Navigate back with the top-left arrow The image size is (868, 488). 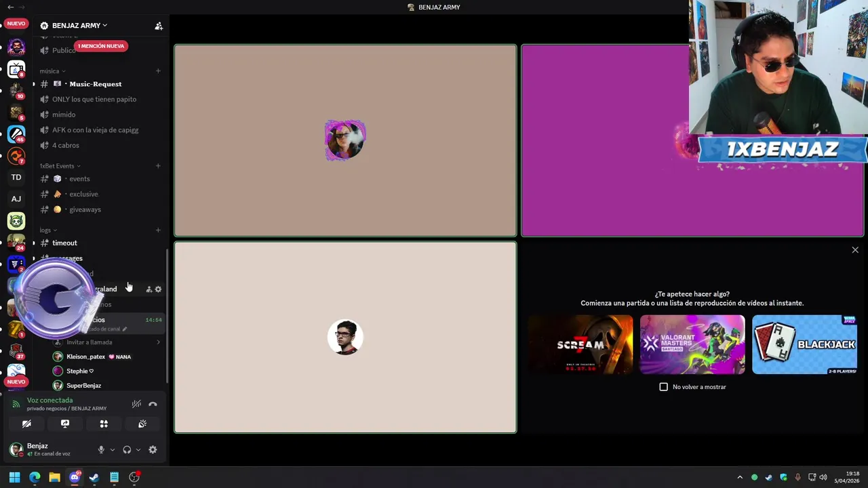click(x=10, y=7)
